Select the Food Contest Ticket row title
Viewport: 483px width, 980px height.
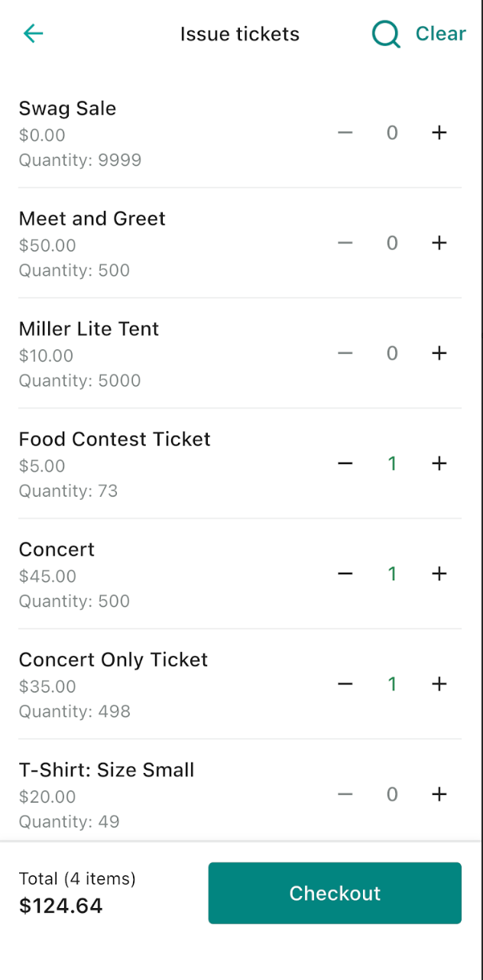click(115, 440)
